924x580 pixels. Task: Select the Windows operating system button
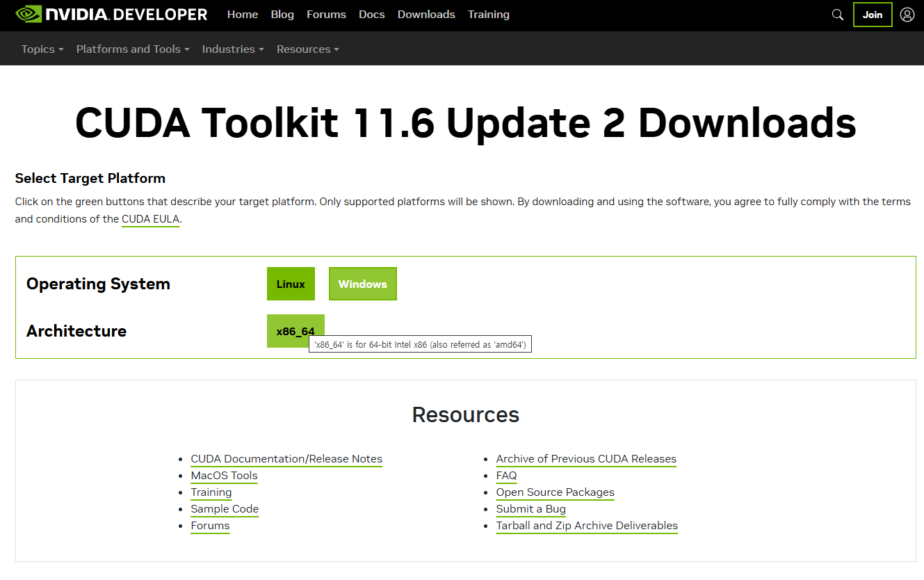363,284
